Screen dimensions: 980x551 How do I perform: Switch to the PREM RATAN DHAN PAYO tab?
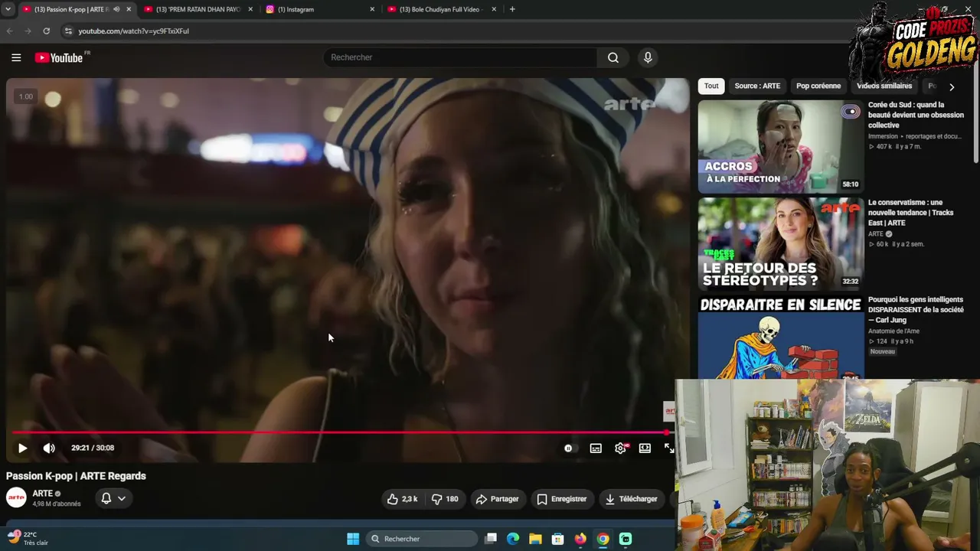point(197,9)
